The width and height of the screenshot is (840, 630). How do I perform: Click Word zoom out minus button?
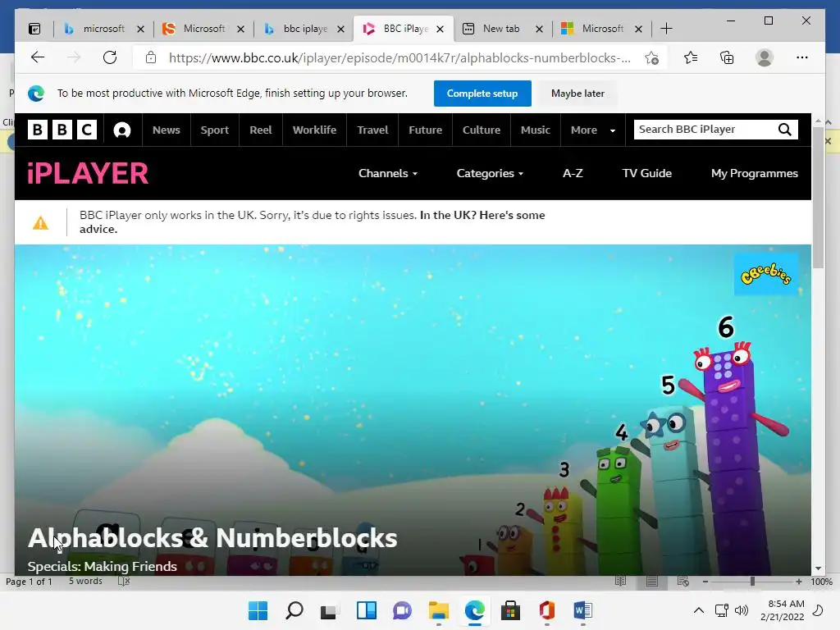pyautogui.click(x=705, y=582)
